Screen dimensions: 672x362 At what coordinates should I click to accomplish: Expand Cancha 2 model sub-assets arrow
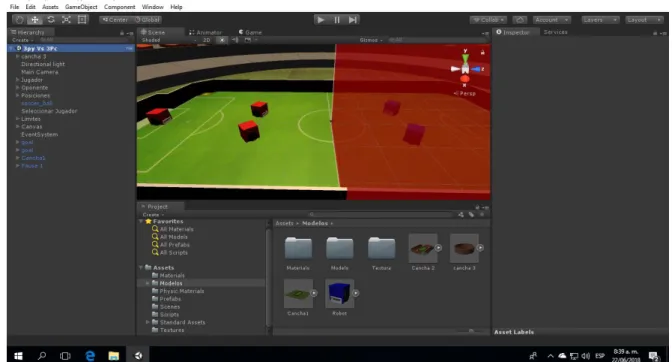(438, 248)
